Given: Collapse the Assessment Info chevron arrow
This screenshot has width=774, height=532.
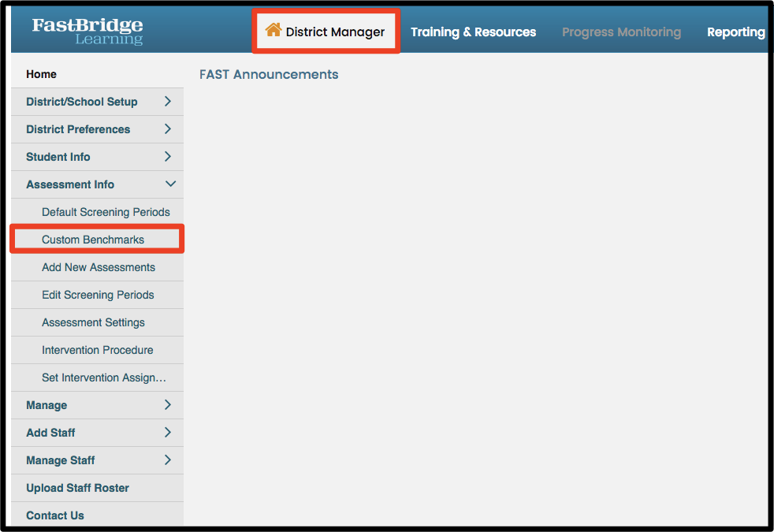Looking at the screenshot, I should (x=170, y=184).
